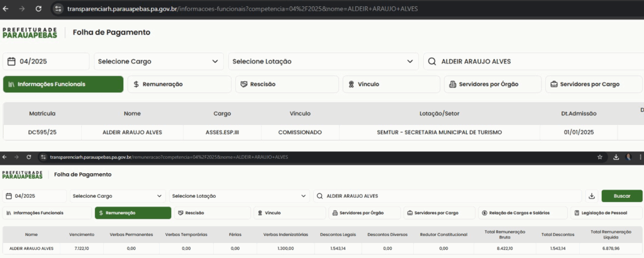Viewport: 644px width, 258px height.
Task: Open calendar icon beside 04/2025 in lower window
Action: point(9,196)
